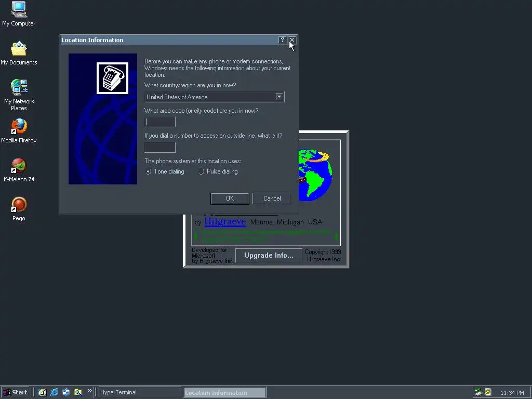This screenshot has width=532, height=399.
Task: Launch Outlook Express from quick launch
Action: click(66, 392)
